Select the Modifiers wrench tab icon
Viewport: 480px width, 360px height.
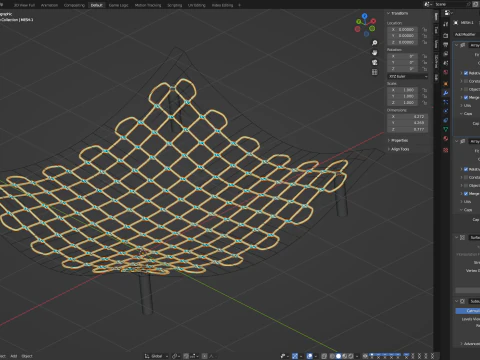(446, 93)
